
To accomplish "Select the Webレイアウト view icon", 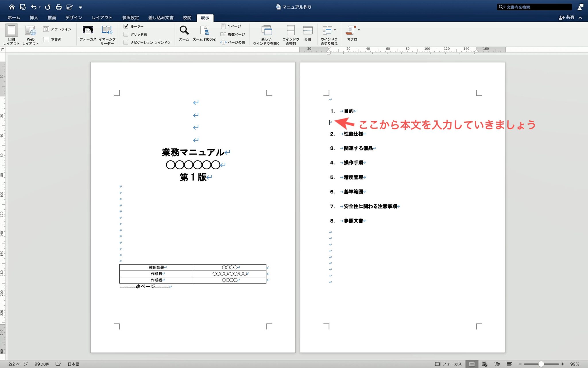I will pyautogui.click(x=30, y=33).
